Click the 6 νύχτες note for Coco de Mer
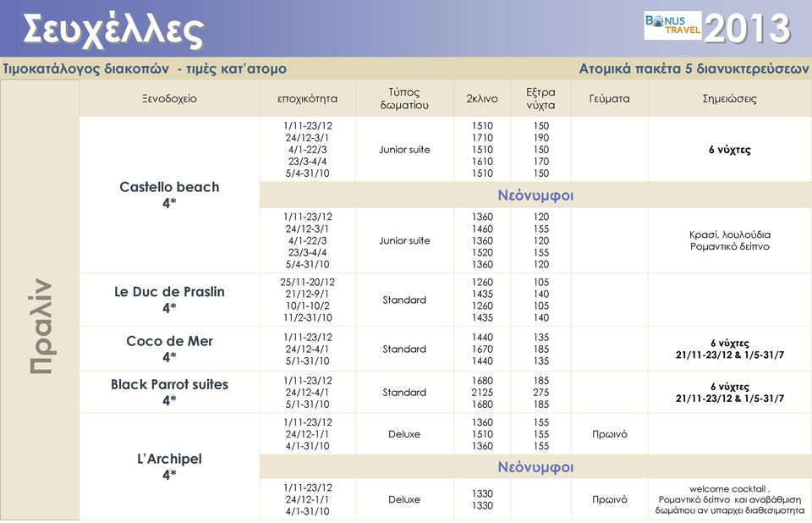The image size is (812, 523). (x=730, y=349)
